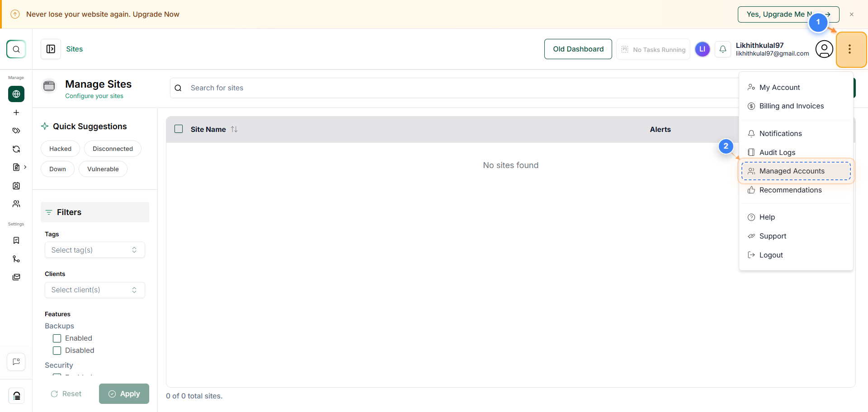
Task: Click the Alerts column header
Action: pyautogui.click(x=660, y=129)
